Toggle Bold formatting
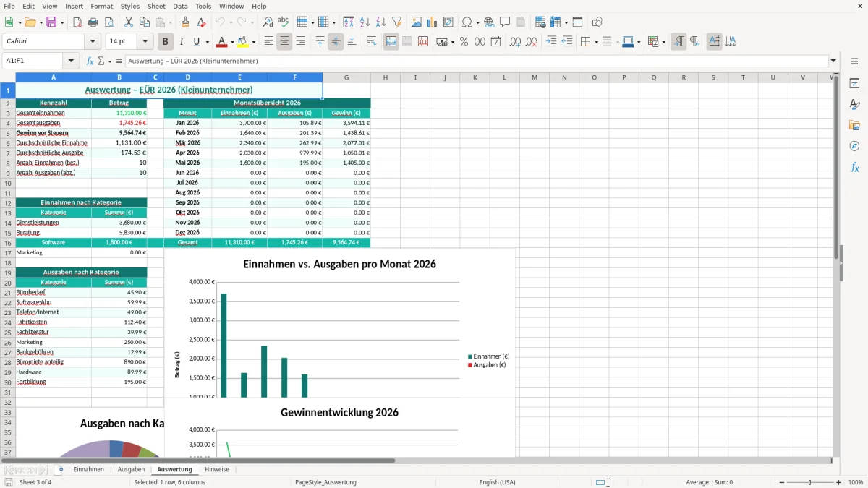The image size is (868, 488). pos(166,42)
